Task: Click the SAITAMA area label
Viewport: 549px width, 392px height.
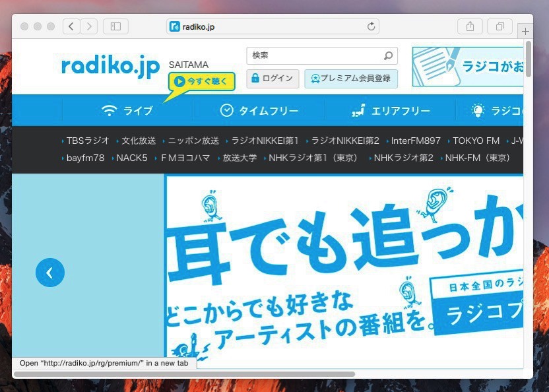Action: 188,65
